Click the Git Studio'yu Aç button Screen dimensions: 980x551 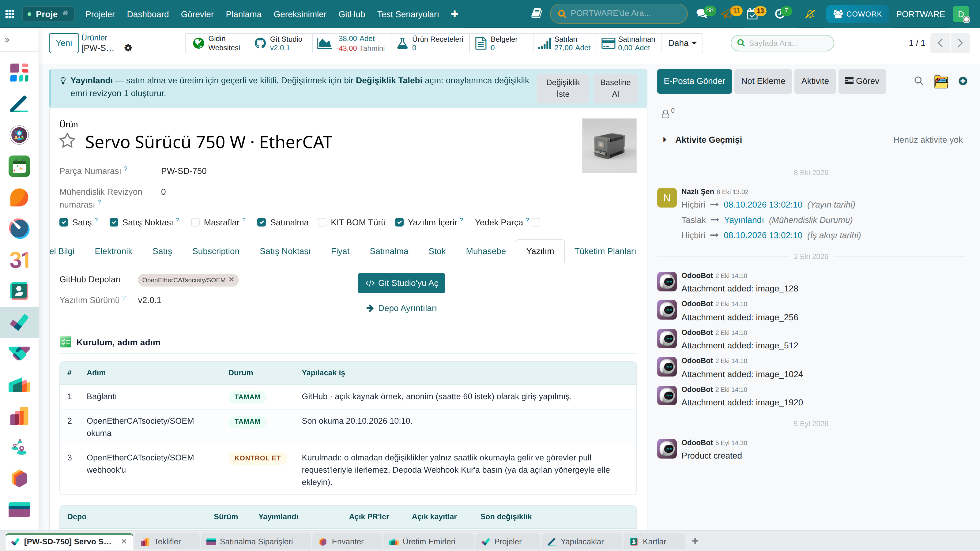[x=401, y=283]
